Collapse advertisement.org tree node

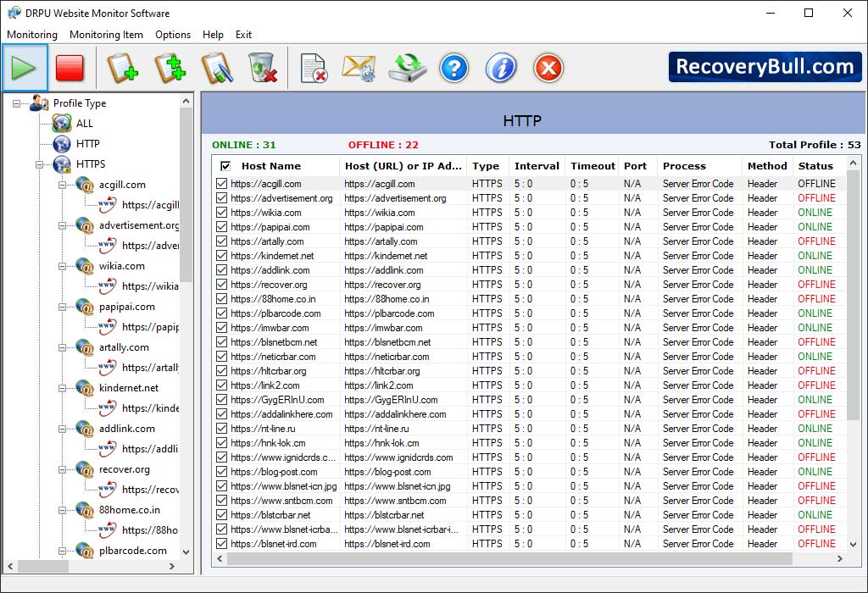coord(63,225)
